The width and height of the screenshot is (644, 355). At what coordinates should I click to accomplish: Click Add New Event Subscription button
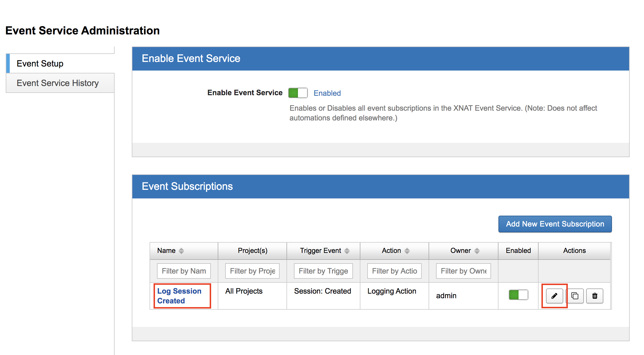(555, 224)
